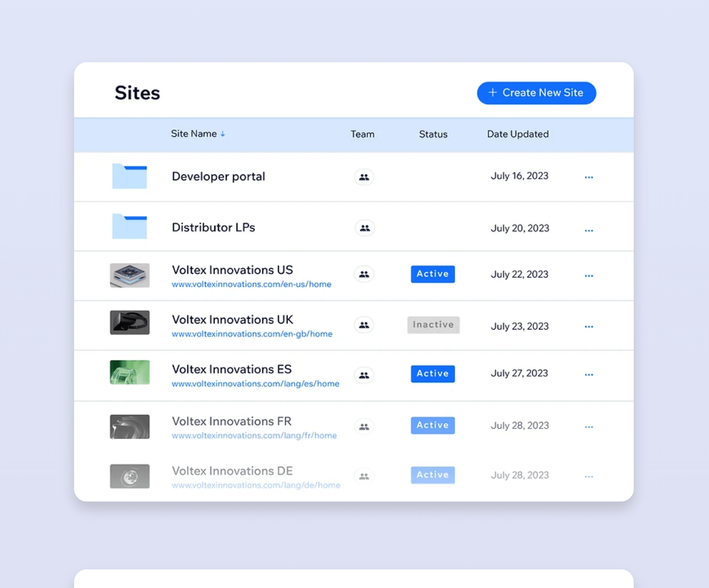The width and height of the screenshot is (709, 588).
Task: Click team icon for Developer portal
Action: (364, 177)
